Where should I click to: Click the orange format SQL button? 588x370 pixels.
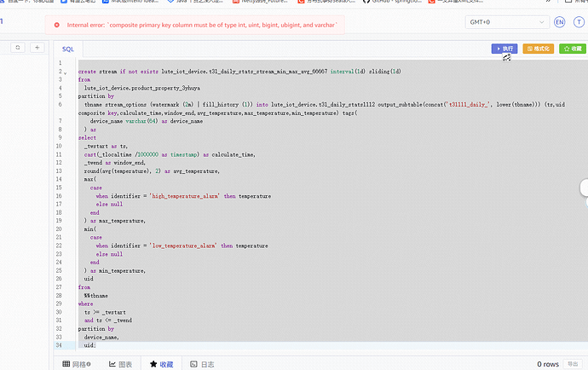538,49
